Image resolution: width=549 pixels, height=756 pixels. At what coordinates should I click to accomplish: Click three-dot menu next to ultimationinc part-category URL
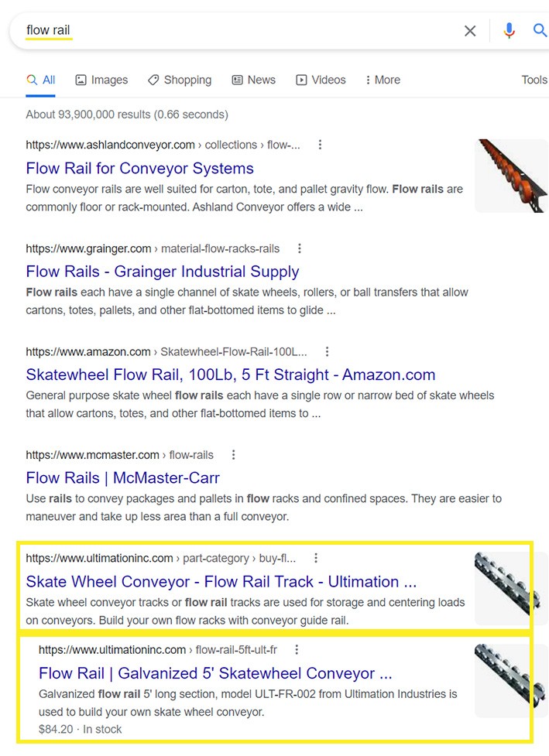315,558
